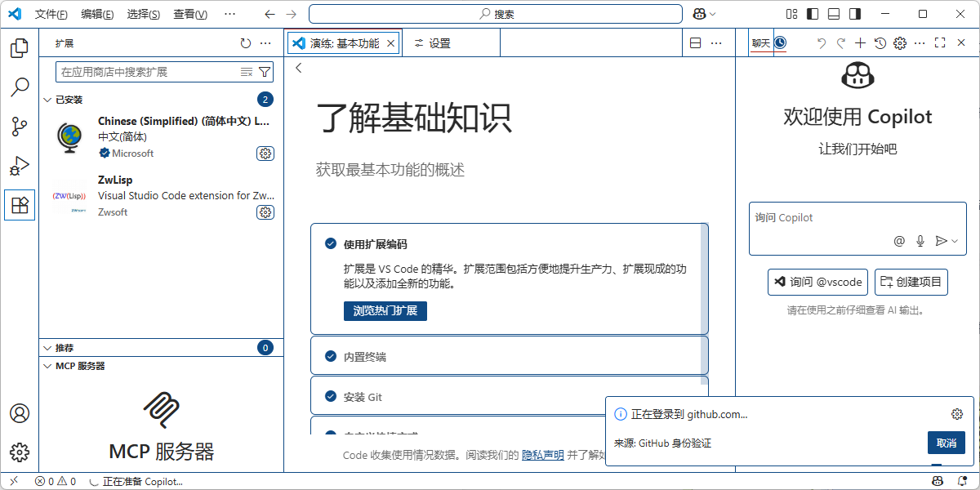980x490 pixels.
Task: Toggle the secondary side bar
Action: pyautogui.click(x=855, y=14)
